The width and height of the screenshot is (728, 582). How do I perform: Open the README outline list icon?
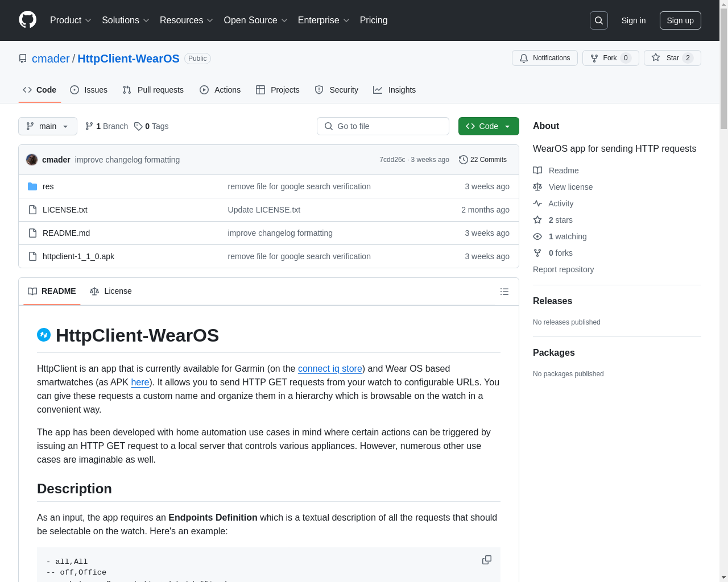[504, 292]
